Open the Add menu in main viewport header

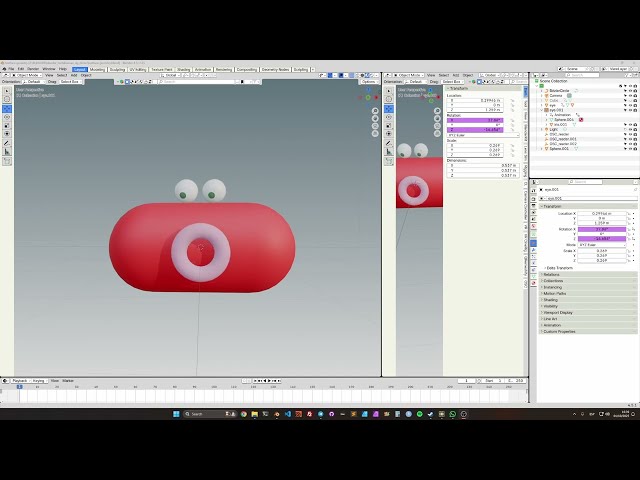(x=74, y=76)
